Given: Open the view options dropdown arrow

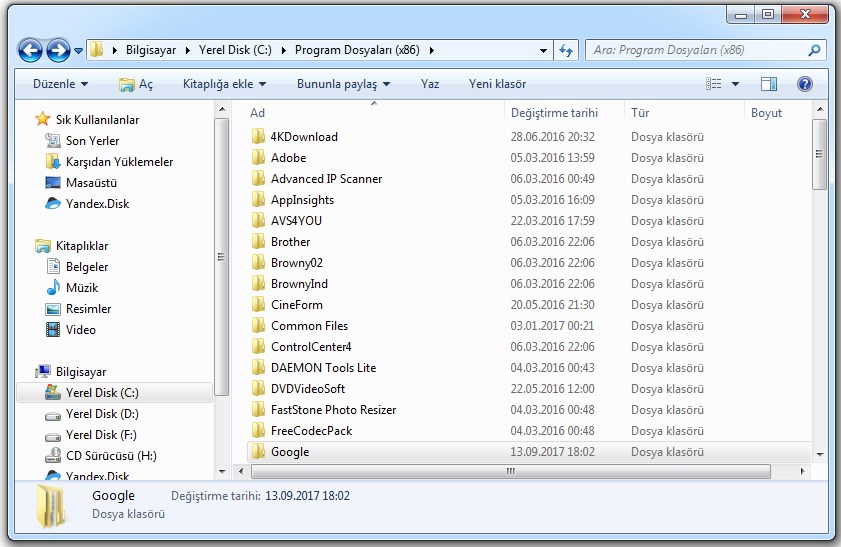Looking at the screenshot, I should 736,84.
